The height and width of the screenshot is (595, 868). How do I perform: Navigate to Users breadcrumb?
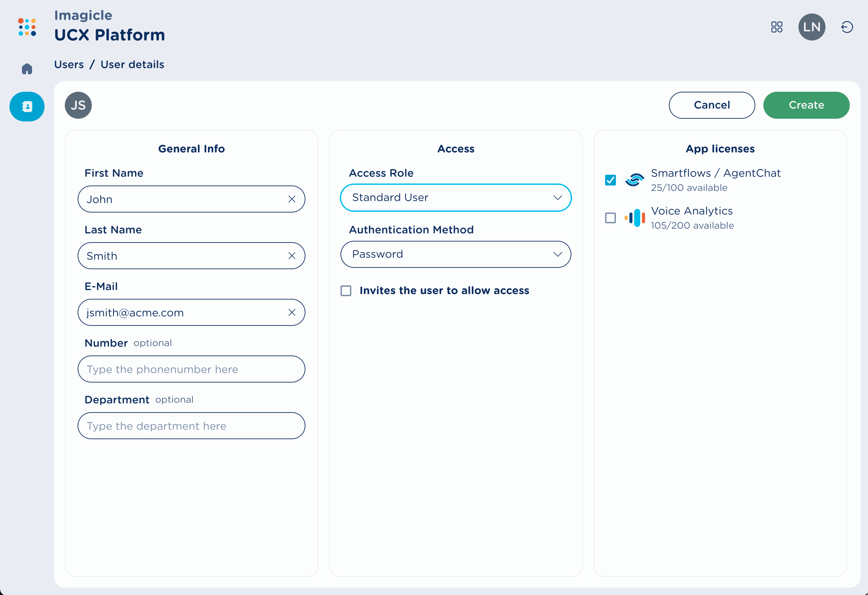69,64
